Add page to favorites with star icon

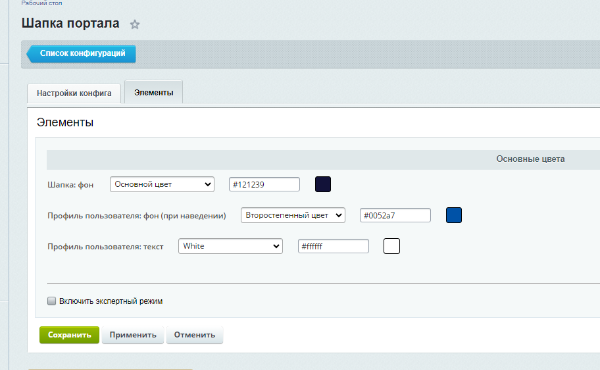[x=135, y=24]
